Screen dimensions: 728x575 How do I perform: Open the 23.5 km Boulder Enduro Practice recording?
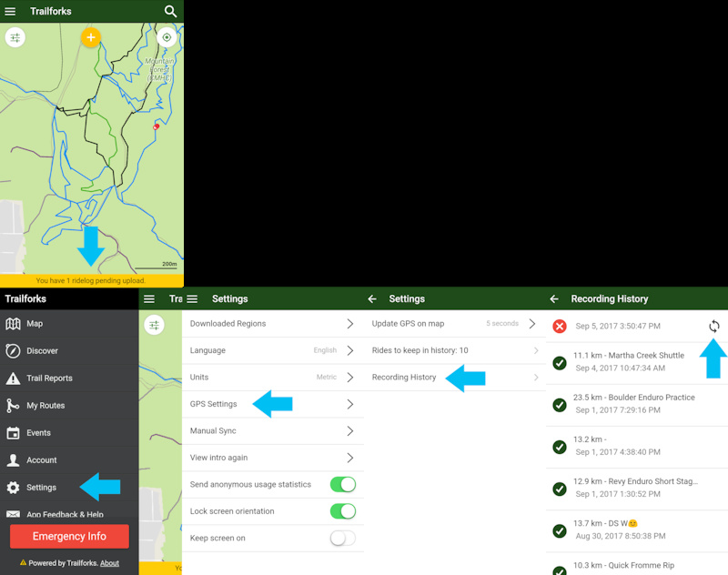[637, 404]
